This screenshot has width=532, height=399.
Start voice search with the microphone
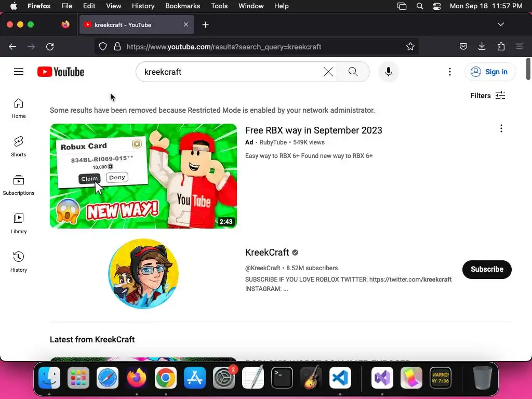point(389,72)
